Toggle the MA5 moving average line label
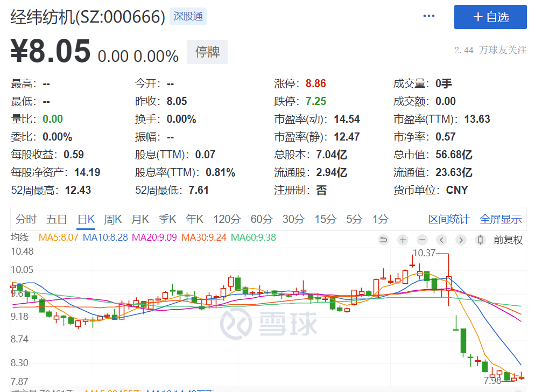The width and height of the screenshot is (542, 392). pyautogui.click(x=59, y=237)
